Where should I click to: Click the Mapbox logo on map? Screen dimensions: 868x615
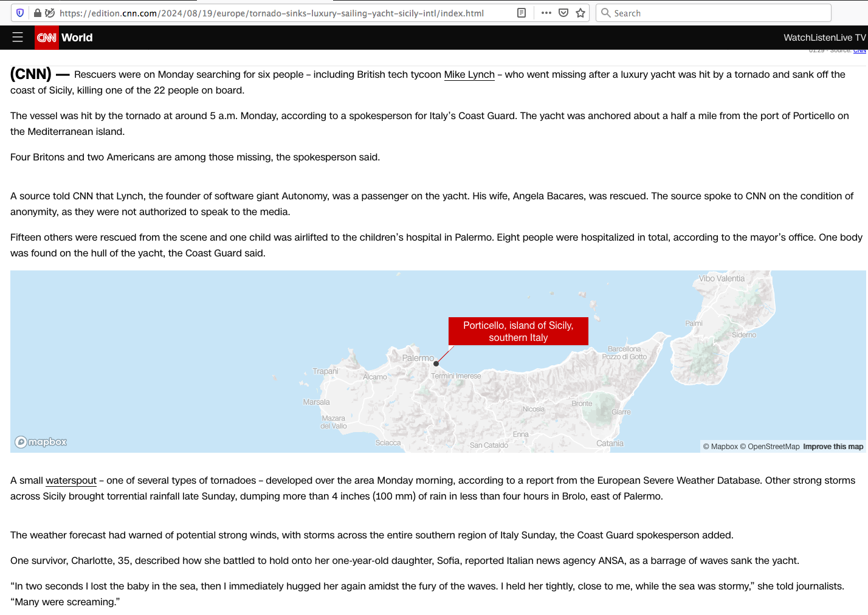(41, 442)
